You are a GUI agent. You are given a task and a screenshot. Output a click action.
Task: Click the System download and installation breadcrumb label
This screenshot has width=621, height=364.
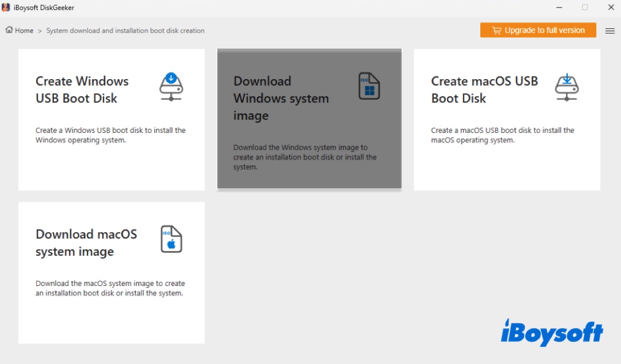125,31
